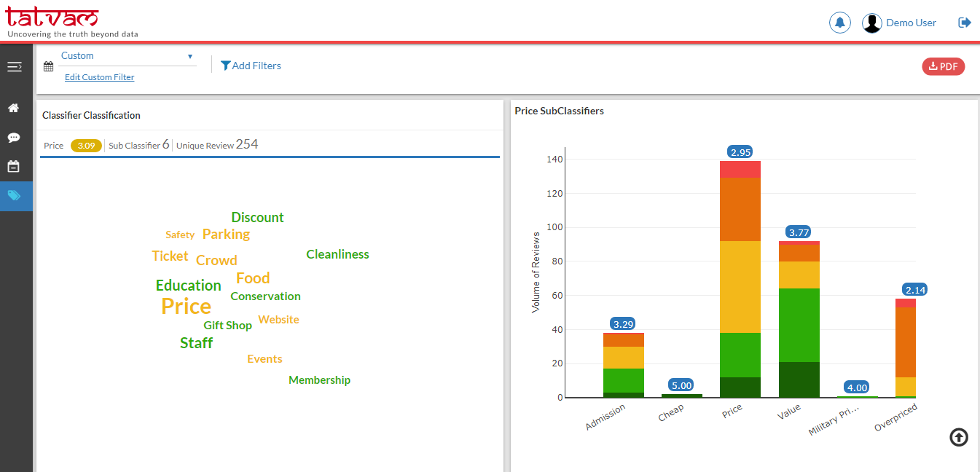Screen dimensions: 980x472
Task: Click the Overpriced bar in the chart
Action: [x=906, y=348]
